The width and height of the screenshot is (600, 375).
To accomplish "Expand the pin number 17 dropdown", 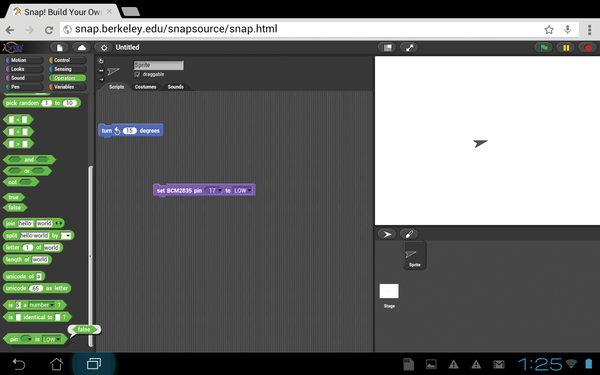I will [x=214, y=191].
